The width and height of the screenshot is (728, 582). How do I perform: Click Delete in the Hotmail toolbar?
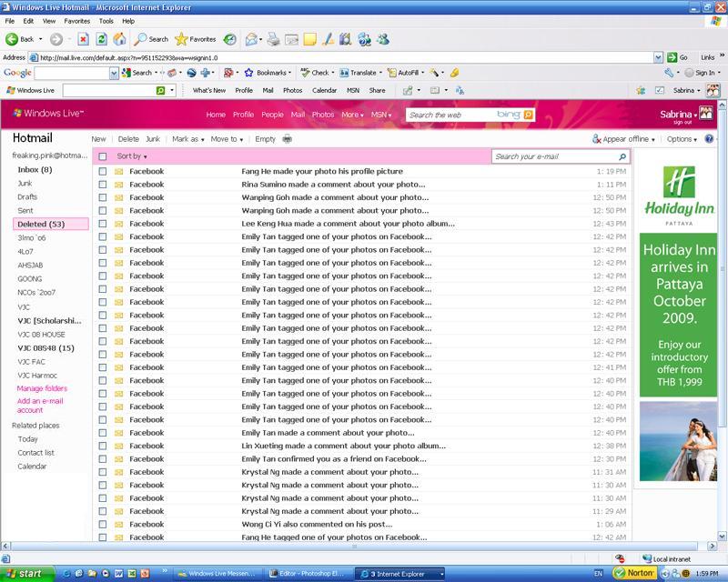pyautogui.click(x=128, y=139)
